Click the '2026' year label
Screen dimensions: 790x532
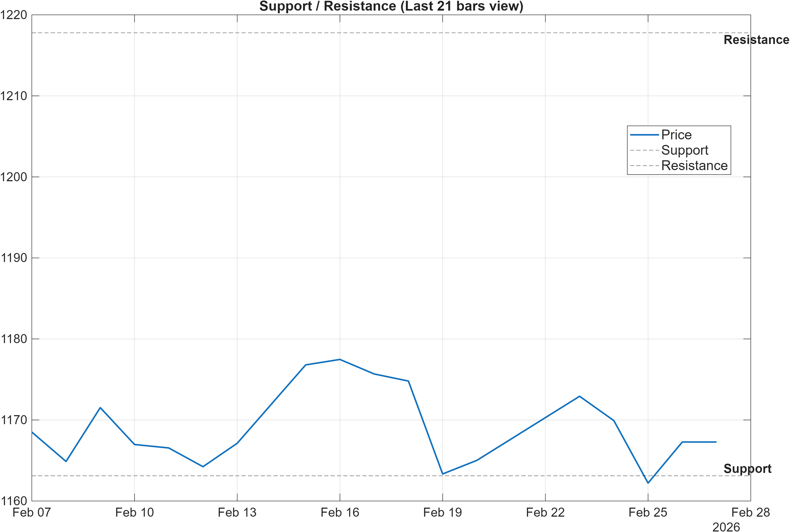(x=726, y=527)
